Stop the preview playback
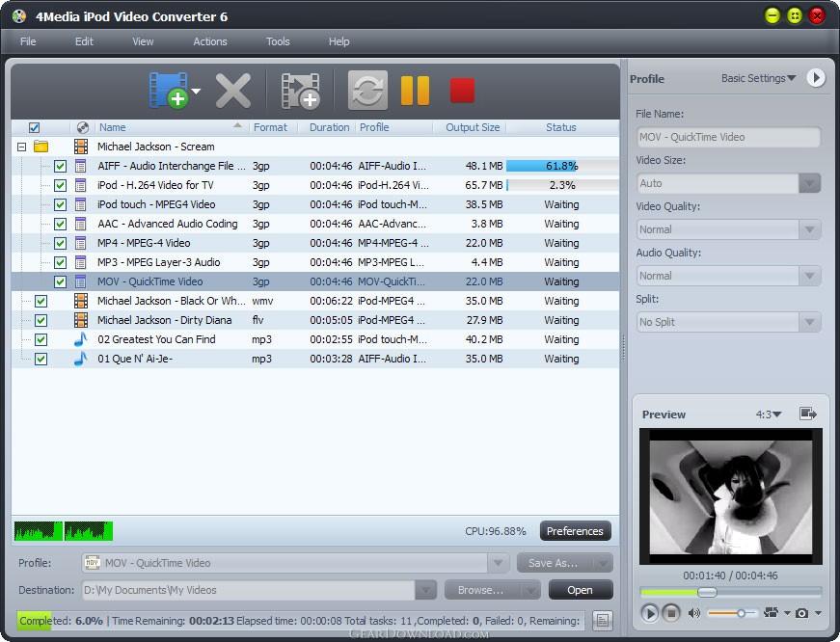840x642 pixels. pos(670,612)
